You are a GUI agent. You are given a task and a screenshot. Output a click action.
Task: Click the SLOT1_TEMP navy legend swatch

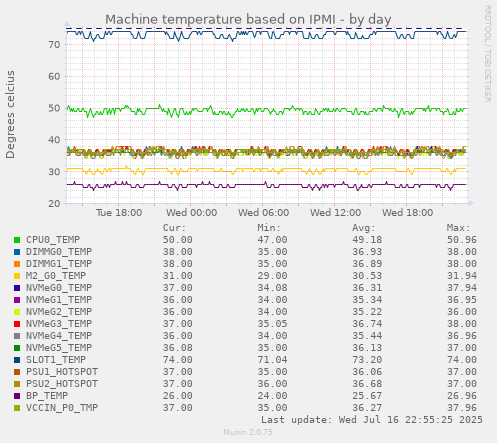tap(17, 360)
